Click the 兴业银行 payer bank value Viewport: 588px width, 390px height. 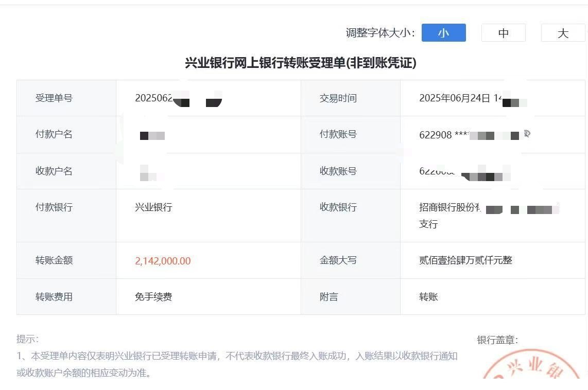tap(153, 207)
